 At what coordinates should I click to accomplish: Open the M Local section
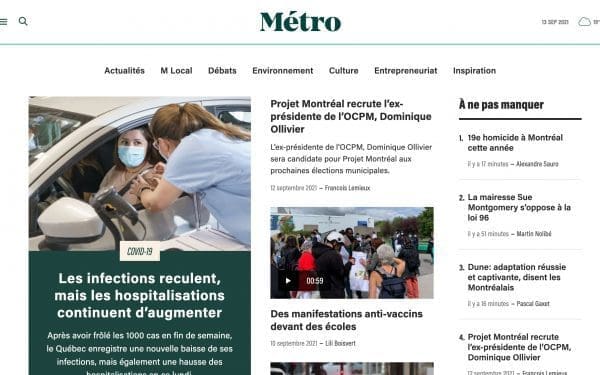(176, 71)
